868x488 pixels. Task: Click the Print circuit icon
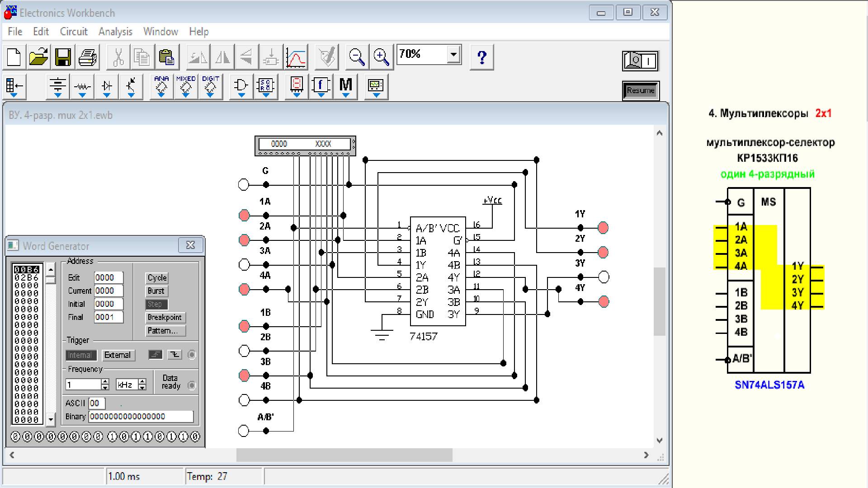point(88,57)
